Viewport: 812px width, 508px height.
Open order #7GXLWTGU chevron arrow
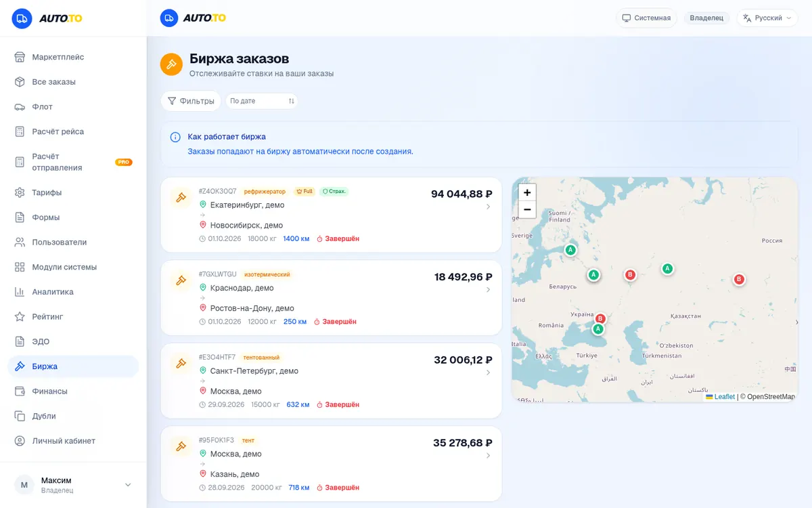click(x=489, y=290)
